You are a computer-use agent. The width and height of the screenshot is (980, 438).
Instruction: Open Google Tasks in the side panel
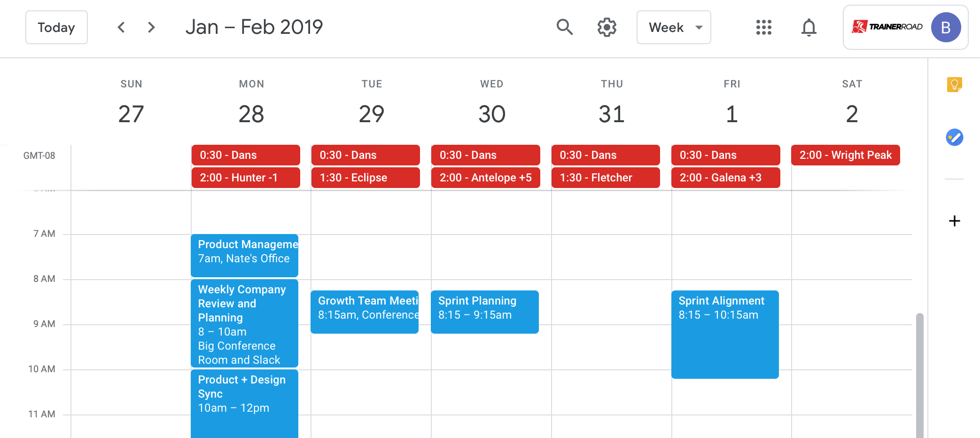tap(955, 137)
